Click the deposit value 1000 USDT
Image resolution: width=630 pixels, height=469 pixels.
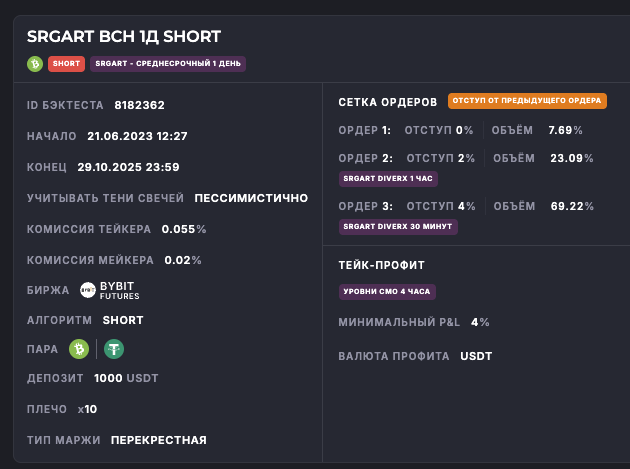(x=126, y=378)
